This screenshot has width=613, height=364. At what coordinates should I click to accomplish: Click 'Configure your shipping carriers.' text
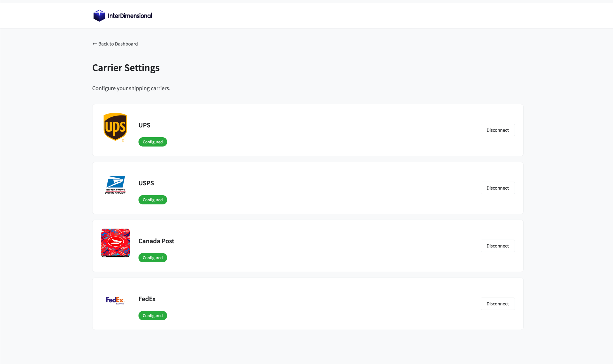pos(131,88)
